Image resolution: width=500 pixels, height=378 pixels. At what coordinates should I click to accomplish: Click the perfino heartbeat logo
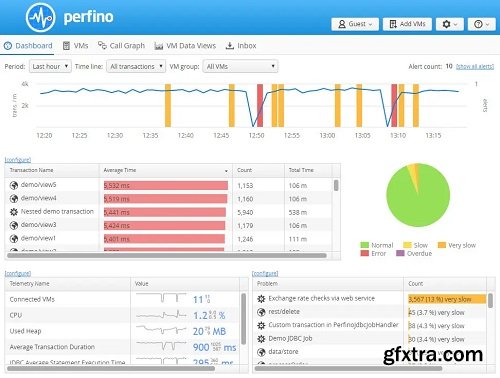click(x=40, y=17)
